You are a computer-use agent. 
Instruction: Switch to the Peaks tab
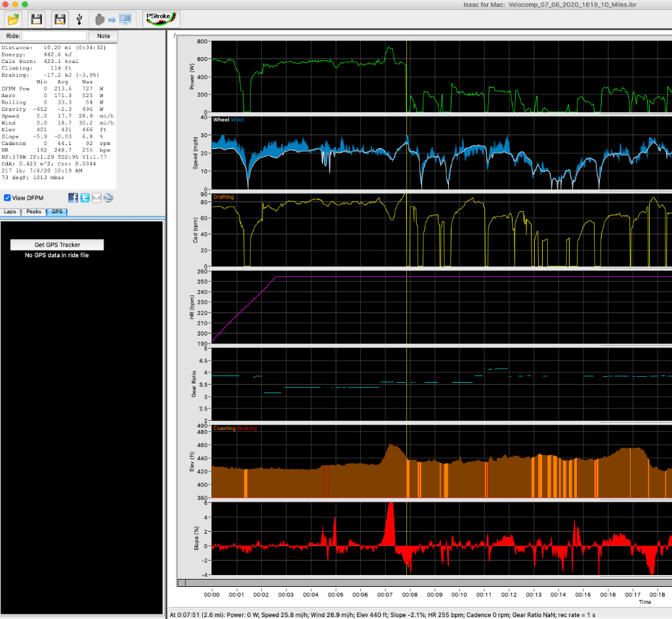33,212
